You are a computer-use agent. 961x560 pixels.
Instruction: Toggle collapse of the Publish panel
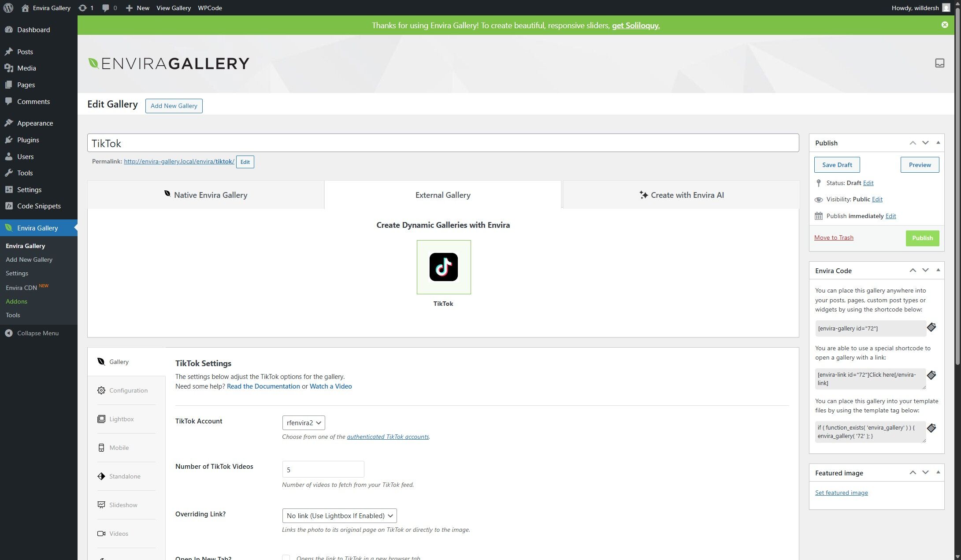(x=938, y=143)
